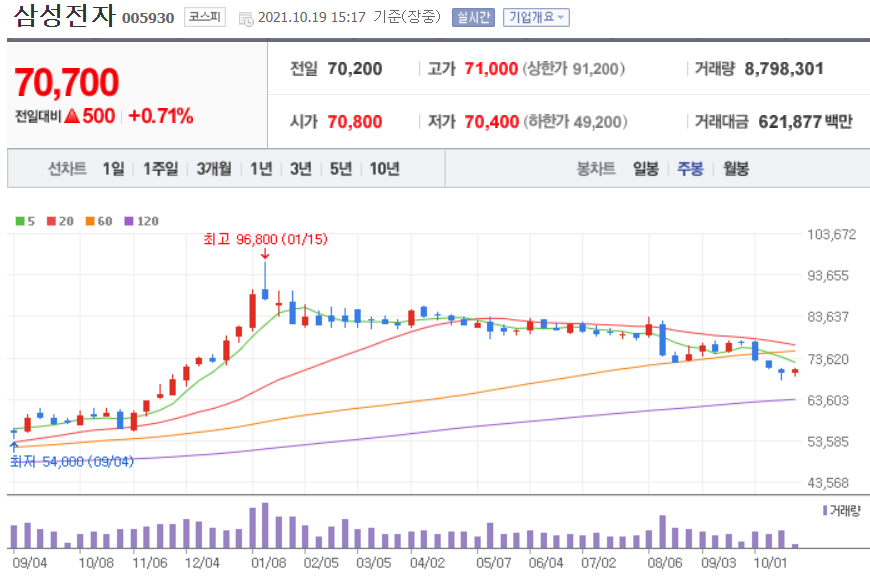The height and width of the screenshot is (580, 870).
Task: Show the 10년 line chart
Action: (385, 168)
